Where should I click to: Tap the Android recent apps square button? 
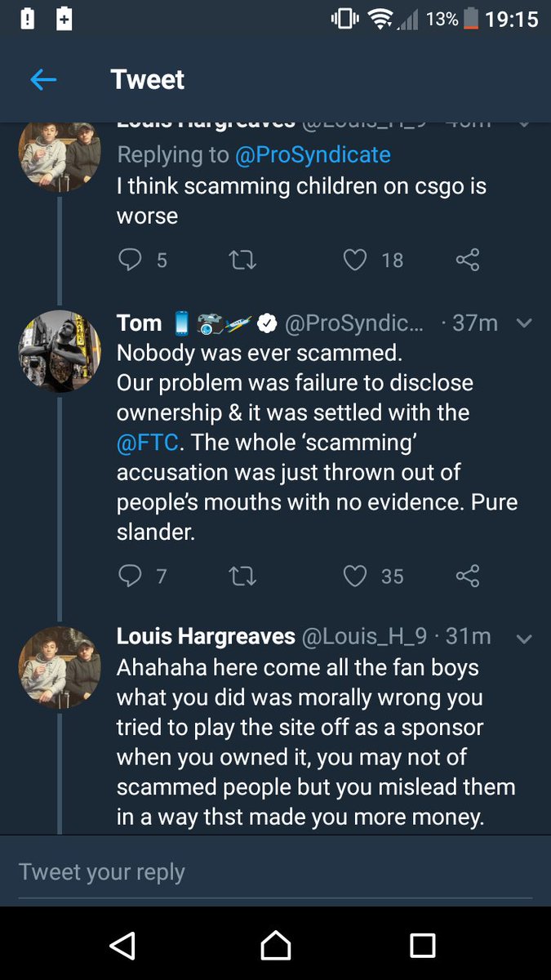pyautogui.click(x=423, y=945)
